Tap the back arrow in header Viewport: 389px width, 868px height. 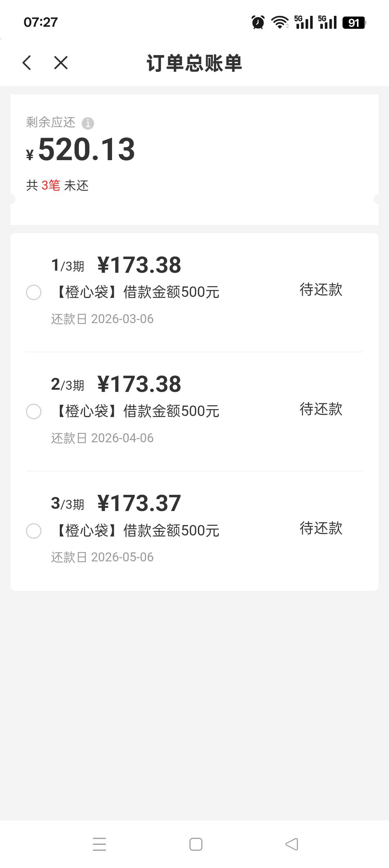pos(27,63)
